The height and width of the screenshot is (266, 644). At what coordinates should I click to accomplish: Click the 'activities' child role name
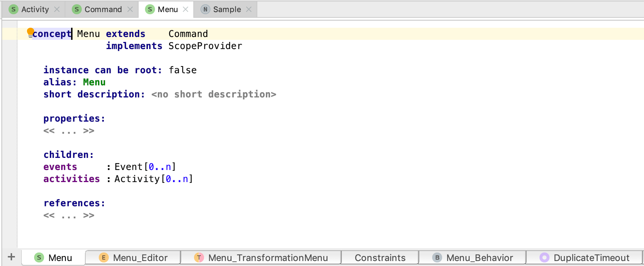click(71, 179)
